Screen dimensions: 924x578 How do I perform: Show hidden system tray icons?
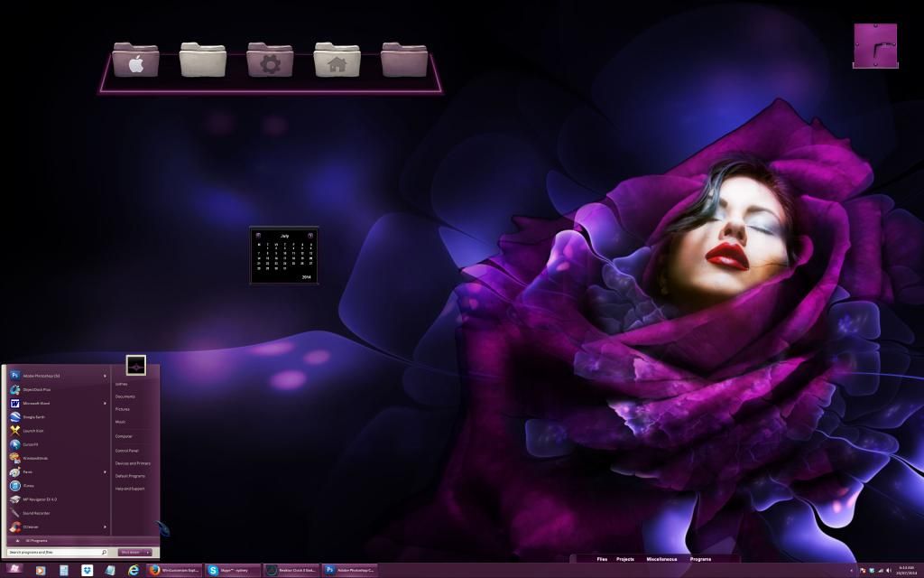click(x=852, y=571)
